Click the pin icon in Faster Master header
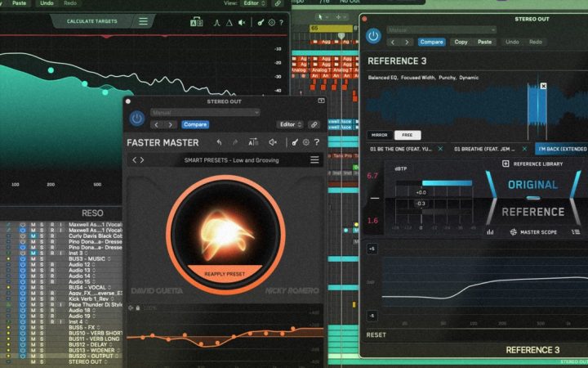Image resolution: width=588 pixels, height=368 pixels. pos(295,142)
